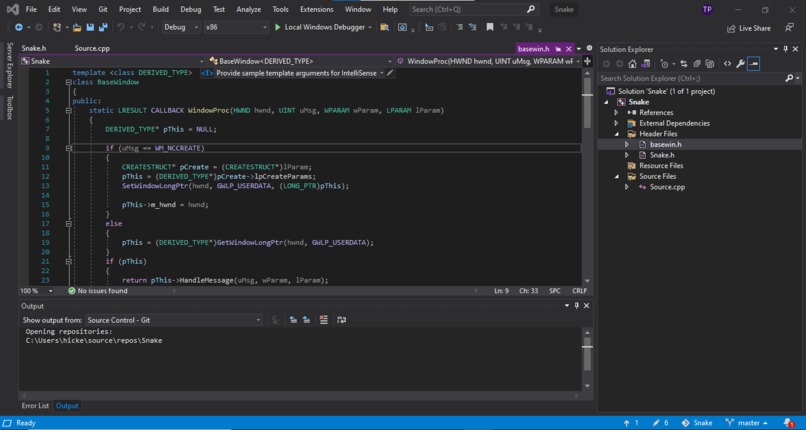This screenshot has width=806, height=430.
Task: Select Snake.h in Solution Explorer tree
Action: pos(662,155)
